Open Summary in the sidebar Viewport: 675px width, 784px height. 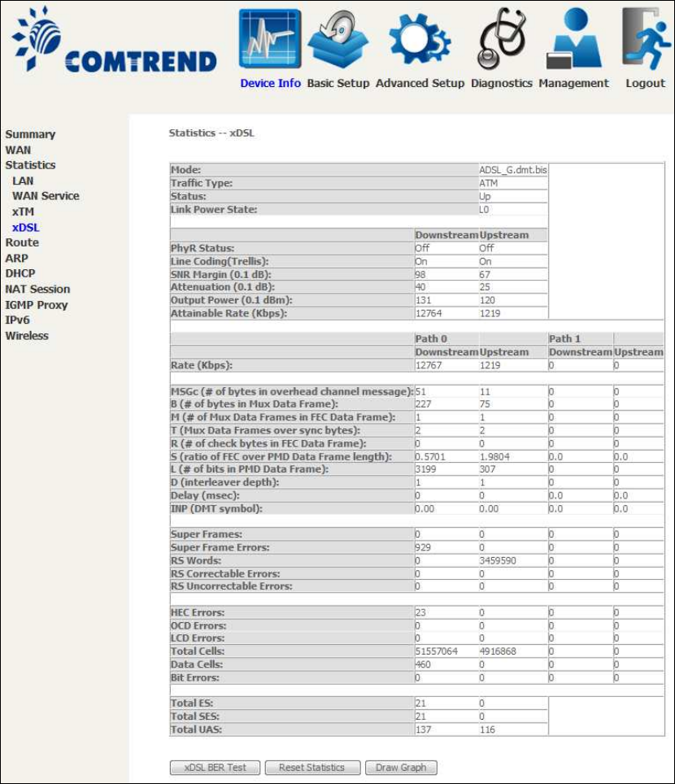[x=30, y=134]
